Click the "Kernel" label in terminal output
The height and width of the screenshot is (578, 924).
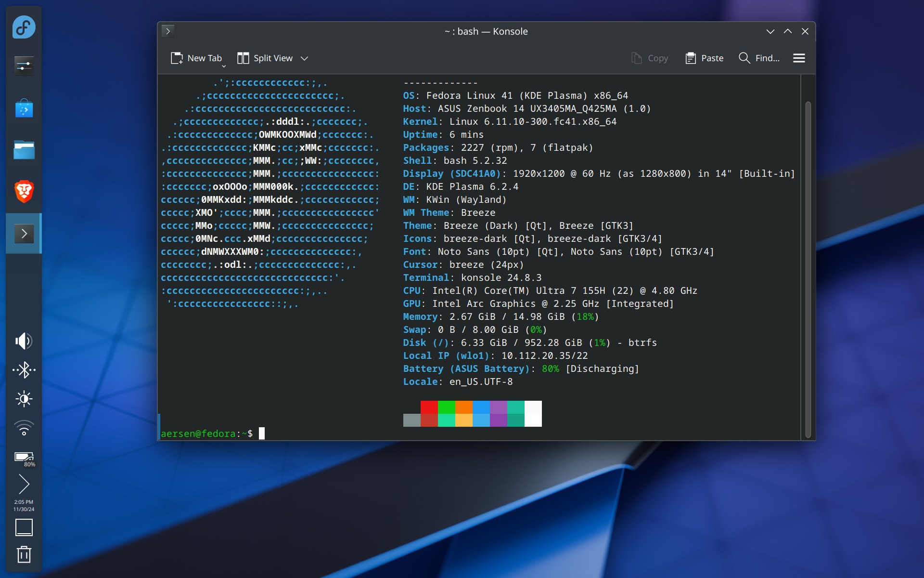(420, 121)
